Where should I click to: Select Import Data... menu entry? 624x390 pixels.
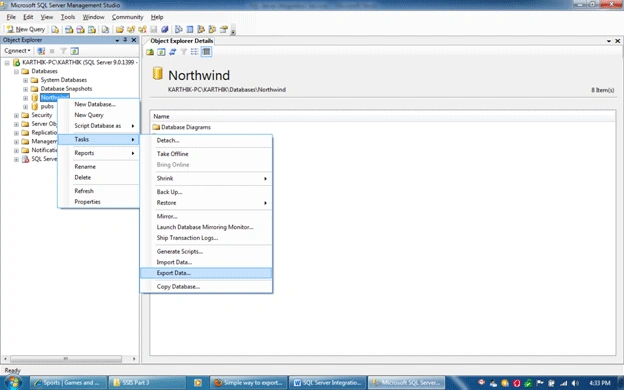[x=206, y=262]
